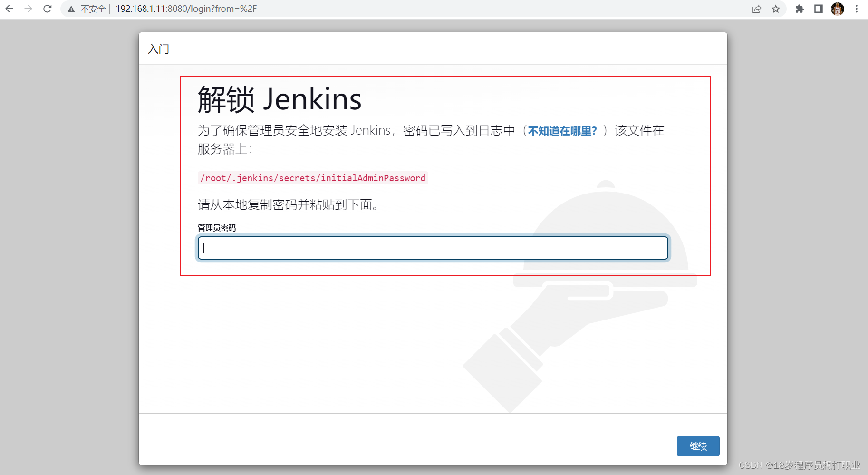Focus the 管理员密码 password field
Viewport: 868px width, 475px height.
click(x=433, y=248)
